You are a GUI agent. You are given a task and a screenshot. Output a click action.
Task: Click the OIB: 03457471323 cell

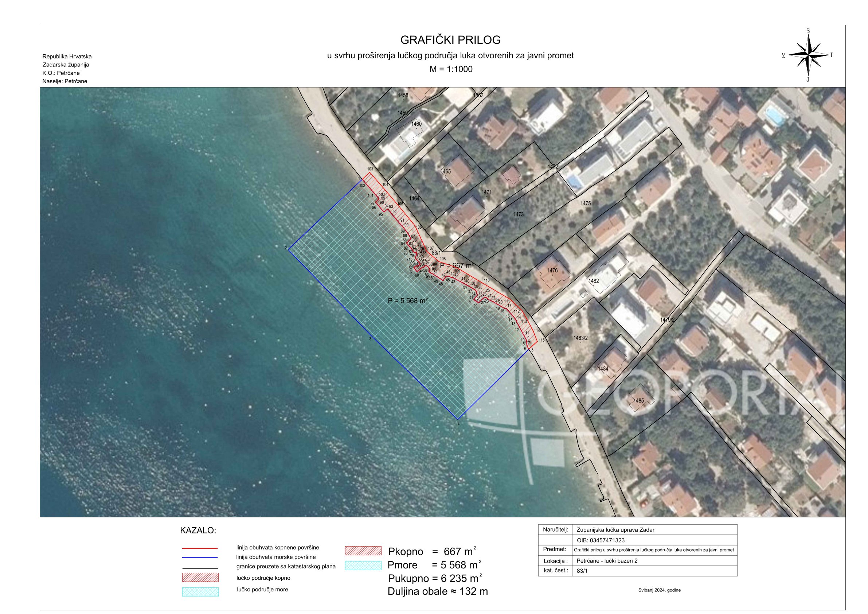tap(601, 540)
